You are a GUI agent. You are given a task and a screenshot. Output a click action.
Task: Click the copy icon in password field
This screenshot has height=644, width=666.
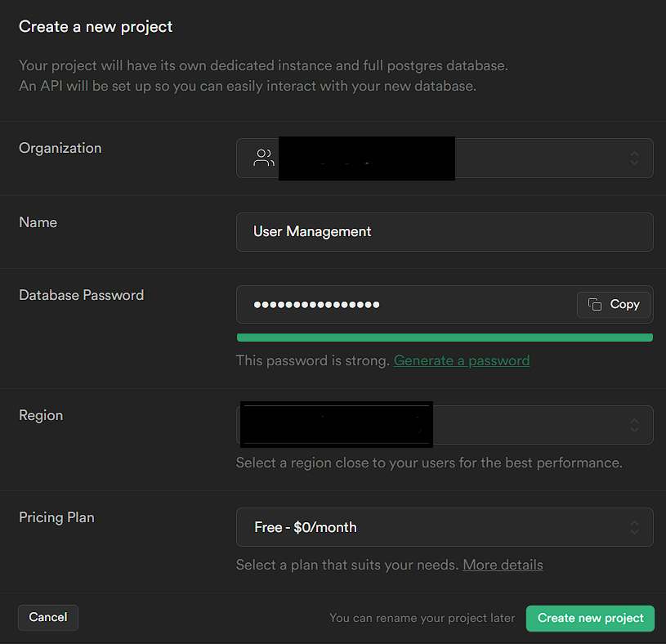coord(595,304)
